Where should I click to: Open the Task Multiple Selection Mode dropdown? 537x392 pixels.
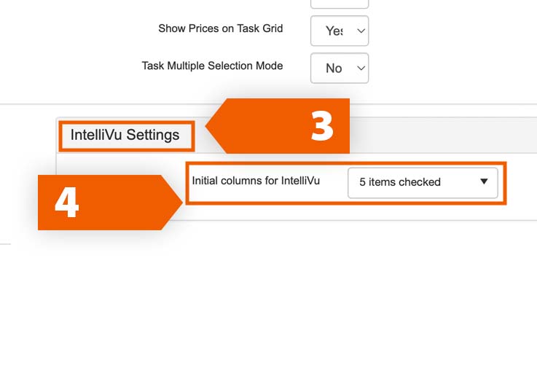pyautogui.click(x=340, y=68)
